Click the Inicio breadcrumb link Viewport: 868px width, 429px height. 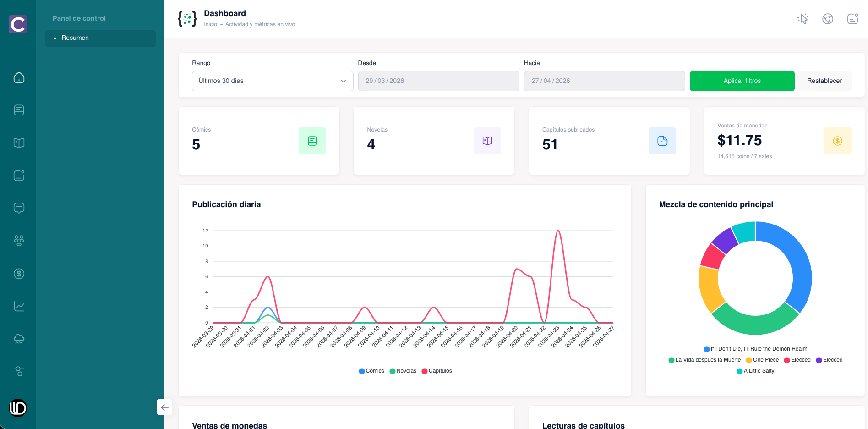coord(211,24)
